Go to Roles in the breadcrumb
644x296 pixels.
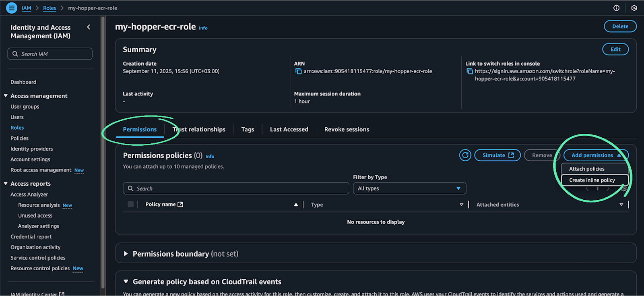pos(50,8)
